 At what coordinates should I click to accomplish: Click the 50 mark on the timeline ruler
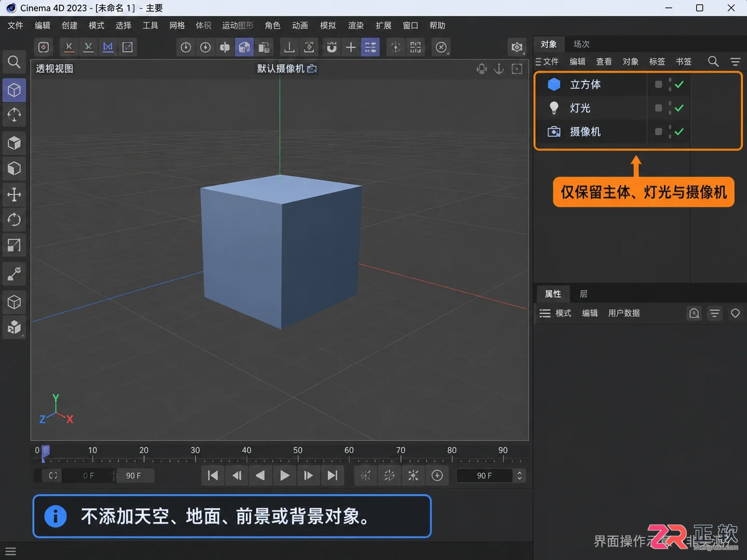(x=298, y=450)
